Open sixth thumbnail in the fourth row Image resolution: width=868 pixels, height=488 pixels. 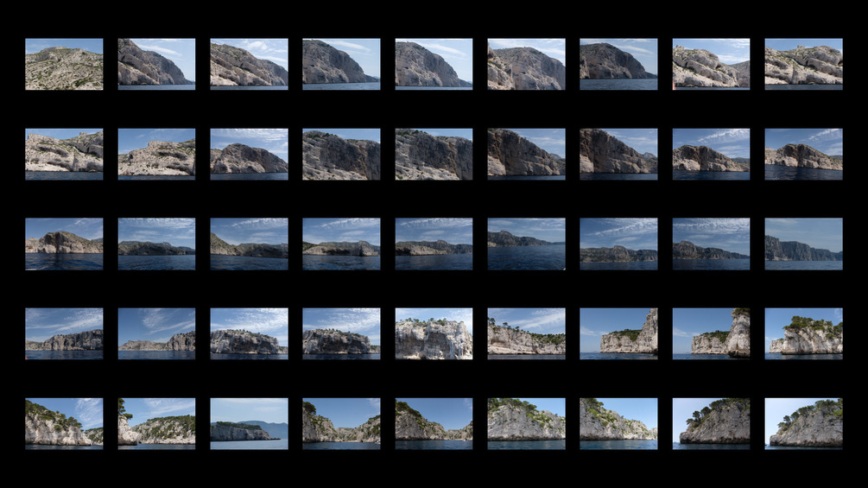(527, 334)
